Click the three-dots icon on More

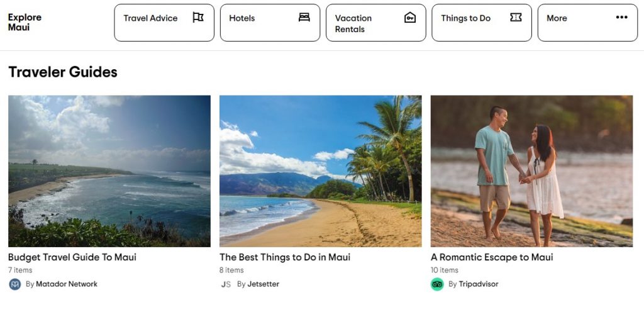click(x=622, y=18)
